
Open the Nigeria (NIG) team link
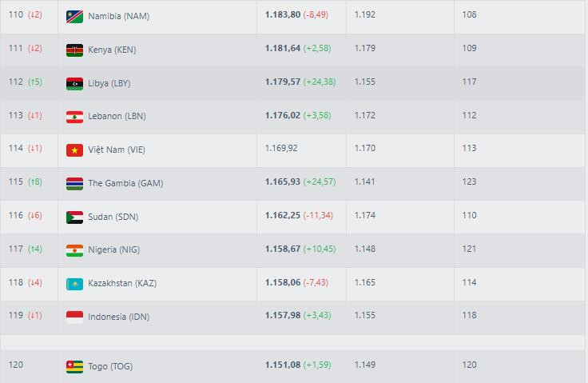click(114, 250)
